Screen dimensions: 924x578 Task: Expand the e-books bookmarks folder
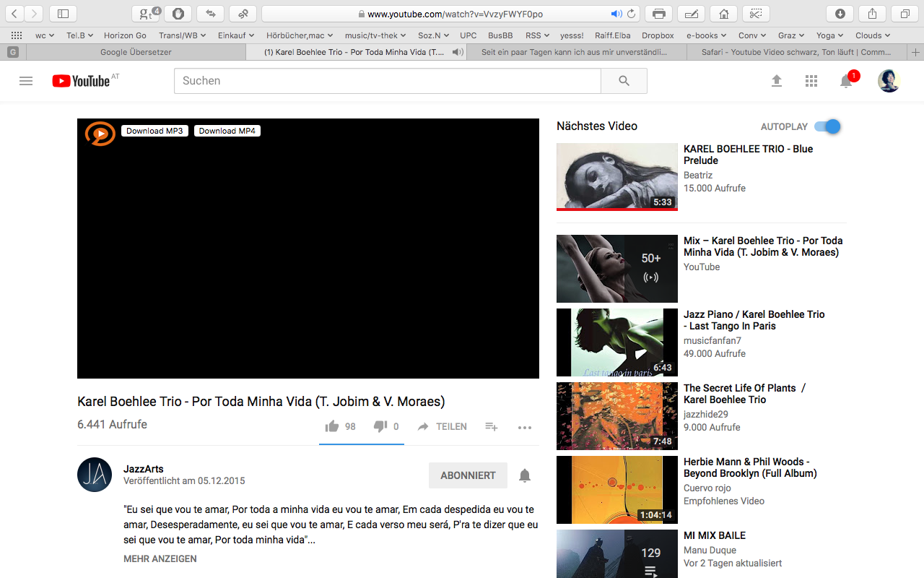point(706,35)
